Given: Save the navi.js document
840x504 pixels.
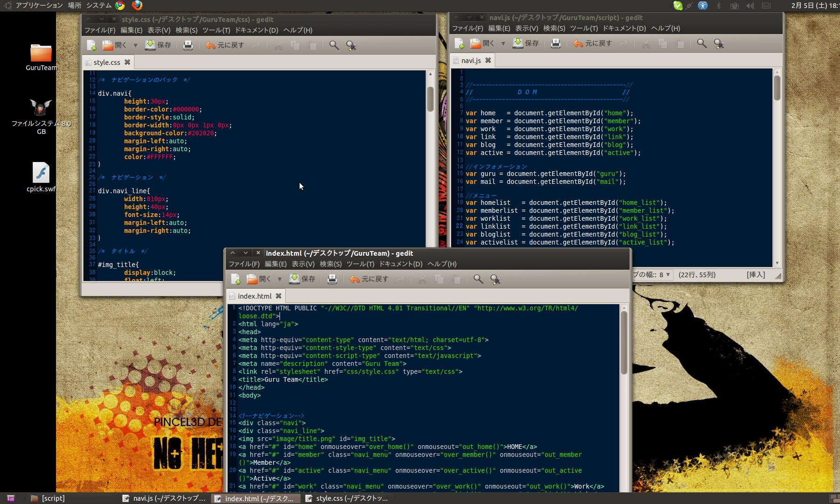Looking at the screenshot, I should pyautogui.click(x=525, y=43).
